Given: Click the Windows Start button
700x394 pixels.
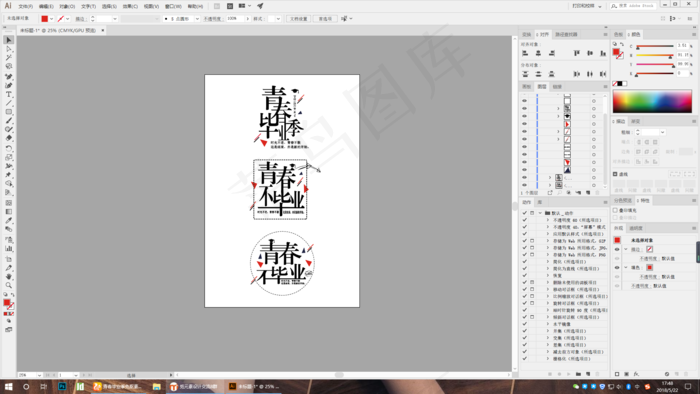Looking at the screenshot, I should (x=8, y=386).
